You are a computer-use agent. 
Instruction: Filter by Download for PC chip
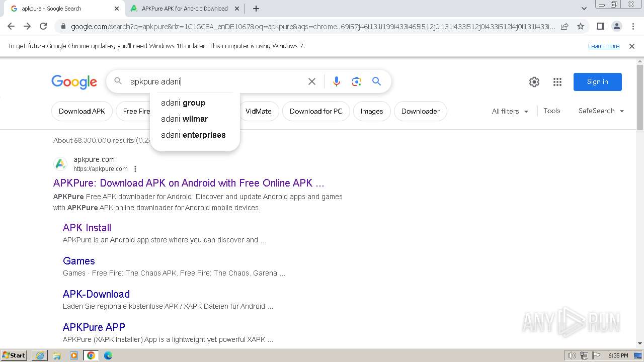316,111
